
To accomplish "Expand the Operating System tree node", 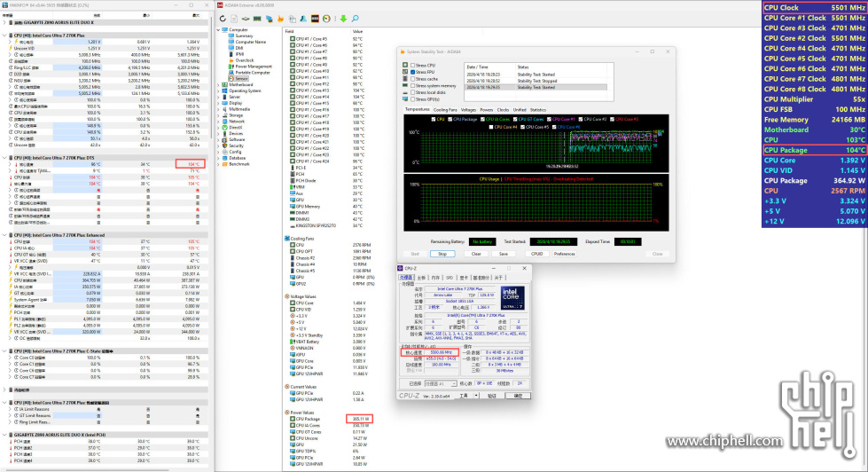I will (218, 90).
